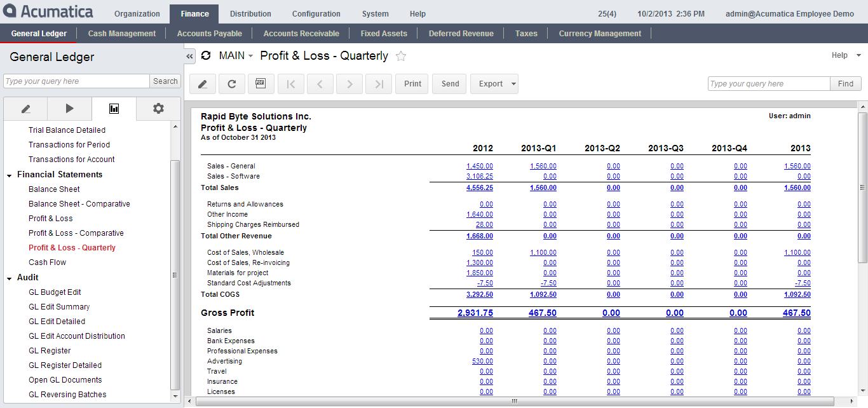Open Sales - General 2012 value 1,450.00
Viewport: 868px width, 408px height.
[x=480, y=166]
